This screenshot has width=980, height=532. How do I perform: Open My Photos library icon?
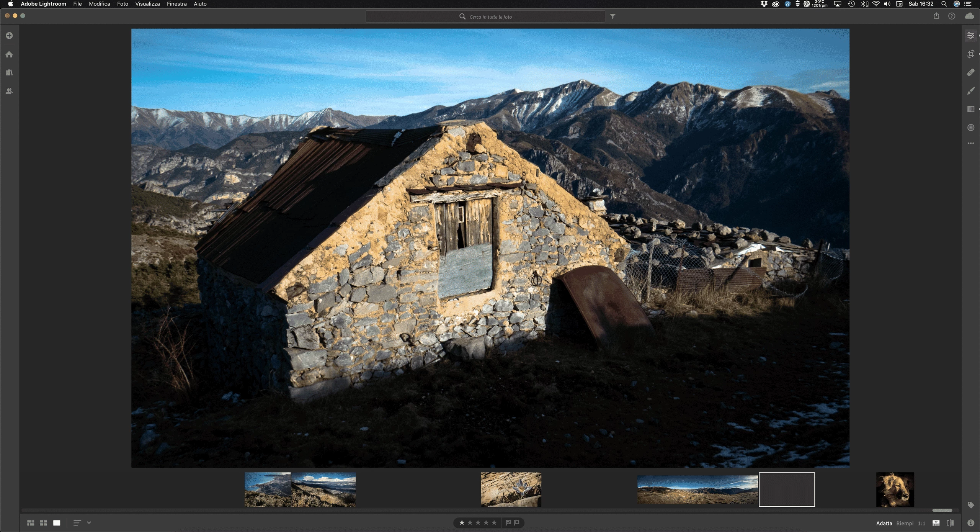(x=9, y=72)
